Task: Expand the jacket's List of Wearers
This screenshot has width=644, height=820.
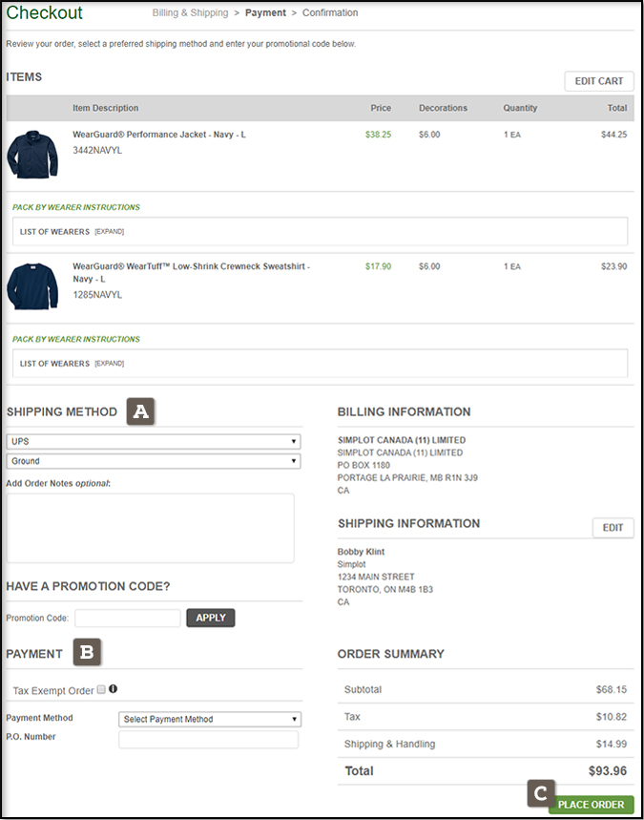Action: click(x=109, y=231)
